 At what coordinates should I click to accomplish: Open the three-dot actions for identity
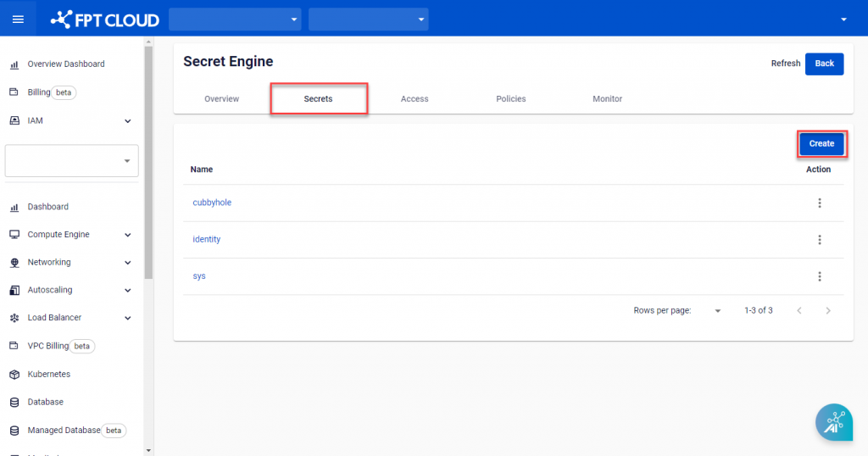pyautogui.click(x=819, y=240)
